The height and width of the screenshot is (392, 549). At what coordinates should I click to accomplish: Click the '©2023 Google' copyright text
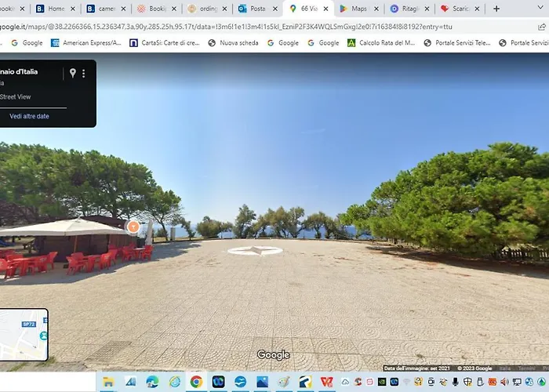pyautogui.click(x=474, y=368)
